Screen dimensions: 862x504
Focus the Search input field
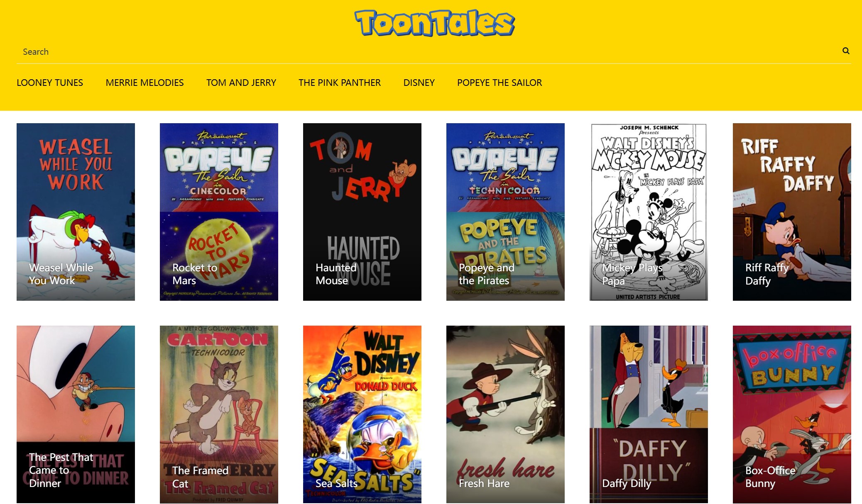pyautogui.click(x=428, y=52)
